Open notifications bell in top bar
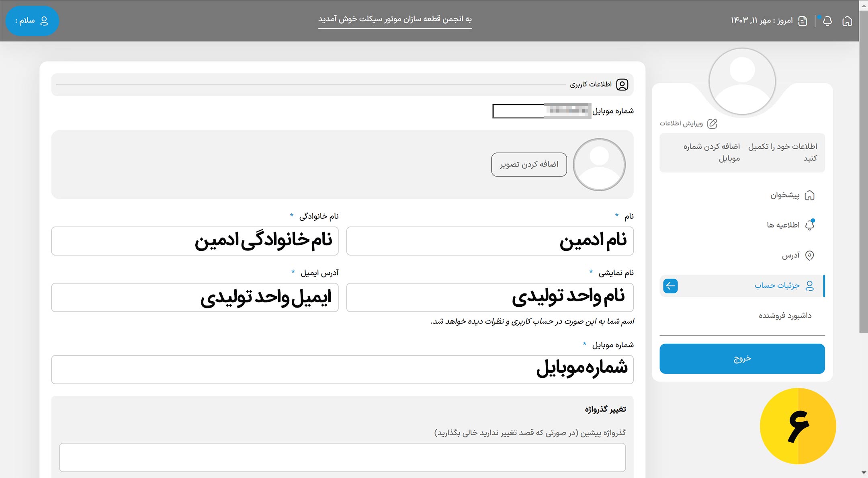This screenshot has width=868, height=478. tap(827, 21)
